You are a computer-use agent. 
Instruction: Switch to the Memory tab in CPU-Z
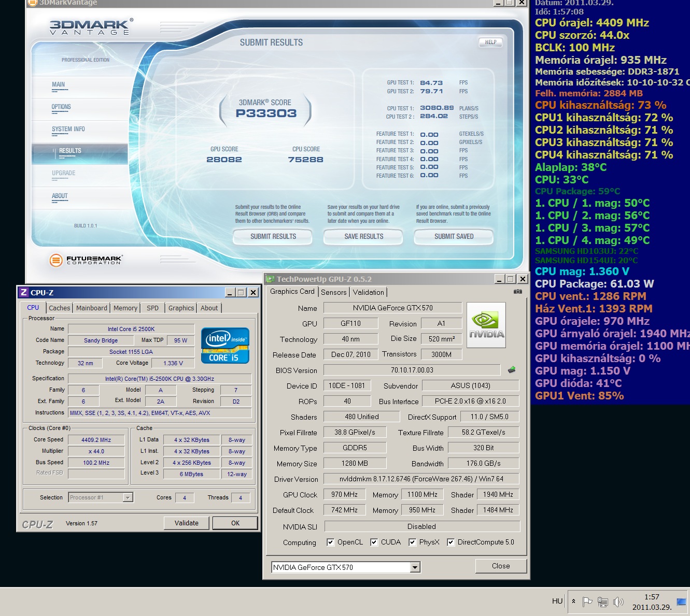coord(125,308)
